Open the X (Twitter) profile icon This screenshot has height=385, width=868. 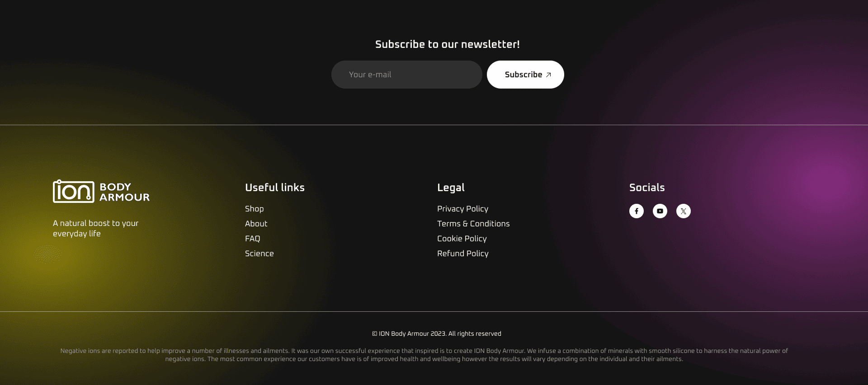(684, 211)
